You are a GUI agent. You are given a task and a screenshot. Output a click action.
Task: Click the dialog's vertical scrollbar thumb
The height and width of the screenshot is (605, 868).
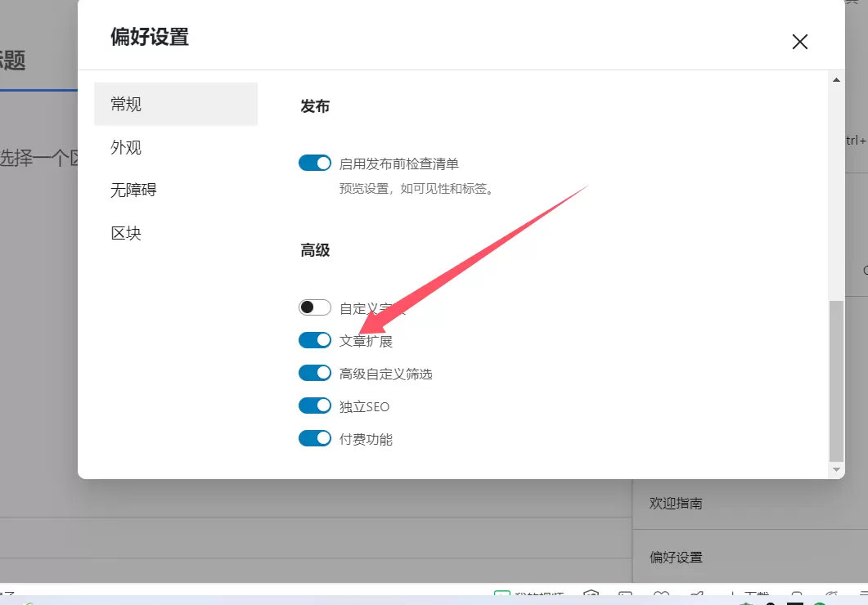836,380
